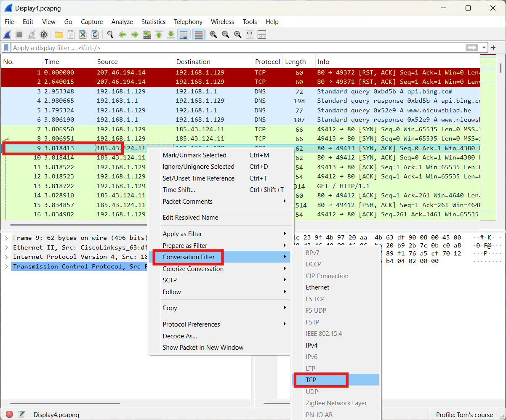
Task: Sort by the Protocol column header
Action: 267,62
